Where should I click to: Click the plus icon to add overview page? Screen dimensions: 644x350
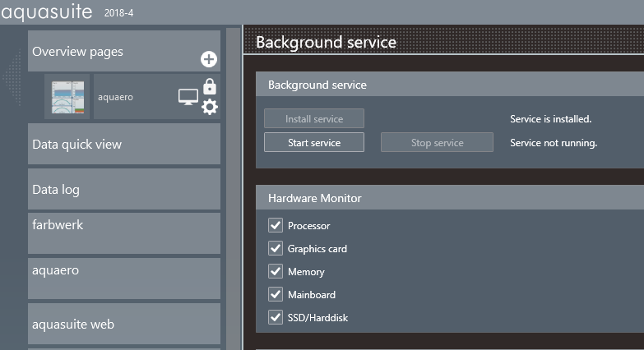209,59
